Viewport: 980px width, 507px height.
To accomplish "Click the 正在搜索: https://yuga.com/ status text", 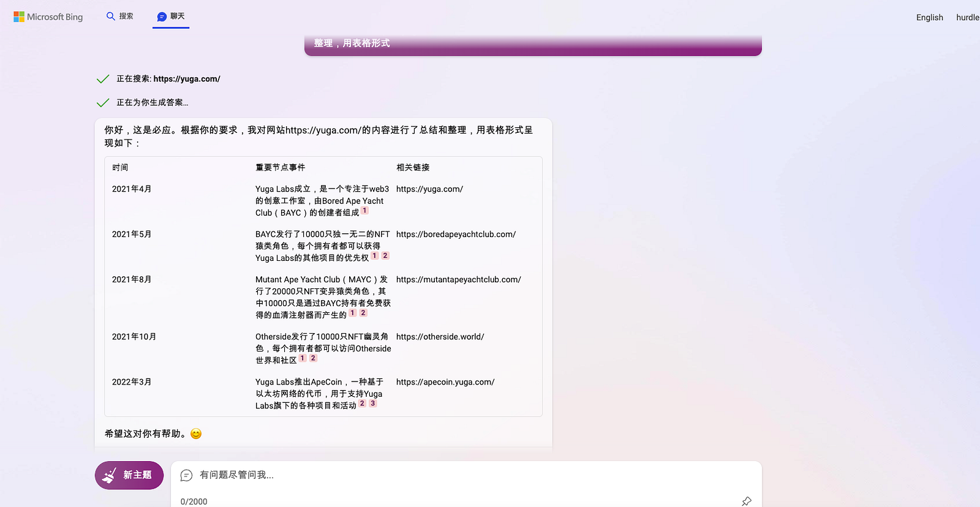I will pos(168,79).
